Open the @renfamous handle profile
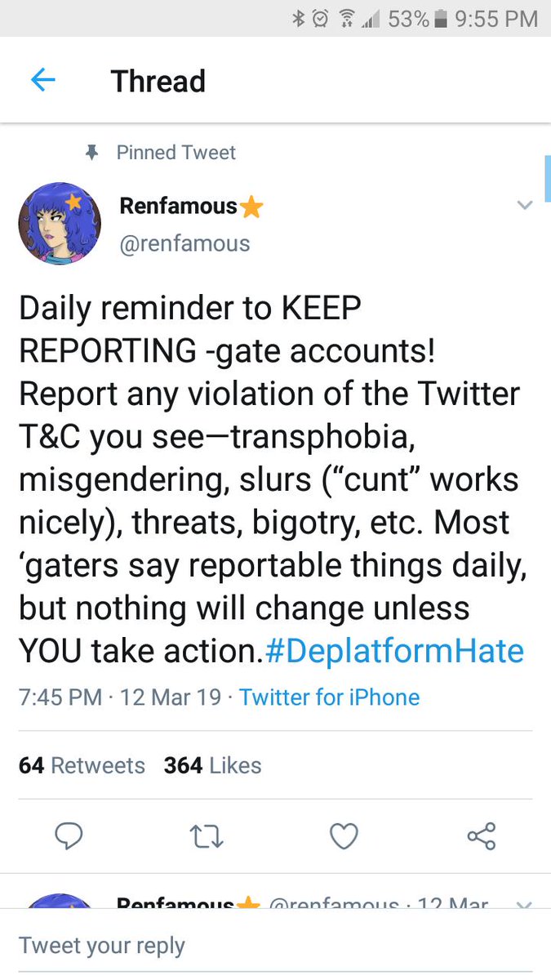This screenshot has height=980, width=551. tap(184, 243)
